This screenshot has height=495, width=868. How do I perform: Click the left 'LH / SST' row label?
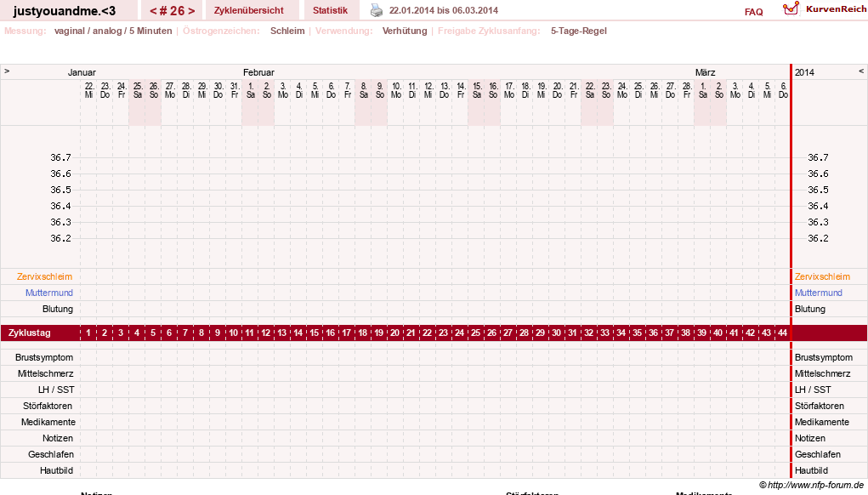tap(56, 390)
